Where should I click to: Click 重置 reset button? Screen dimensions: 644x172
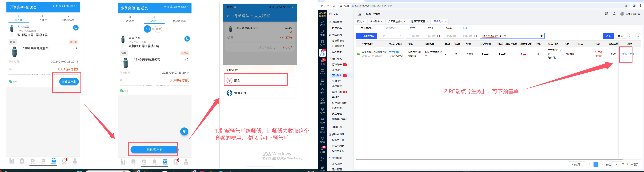click(621, 36)
